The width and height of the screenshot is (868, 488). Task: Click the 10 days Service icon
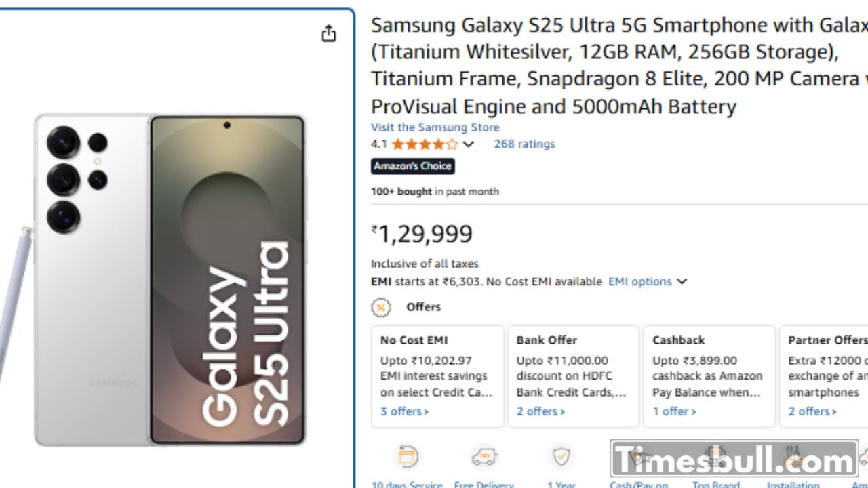[407, 457]
